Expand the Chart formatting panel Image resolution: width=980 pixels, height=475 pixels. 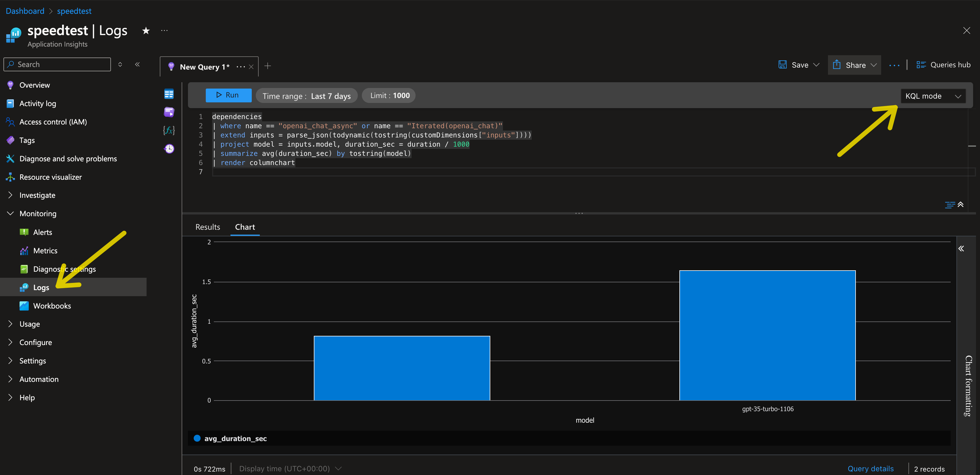point(961,248)
